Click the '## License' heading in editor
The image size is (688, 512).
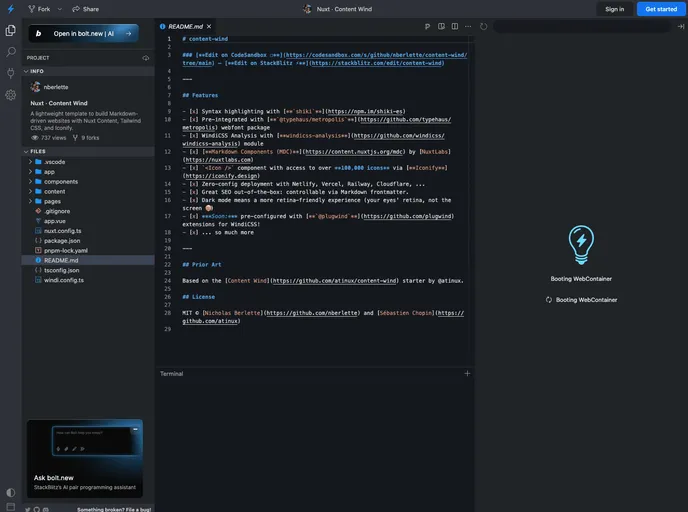pos(199,297)
